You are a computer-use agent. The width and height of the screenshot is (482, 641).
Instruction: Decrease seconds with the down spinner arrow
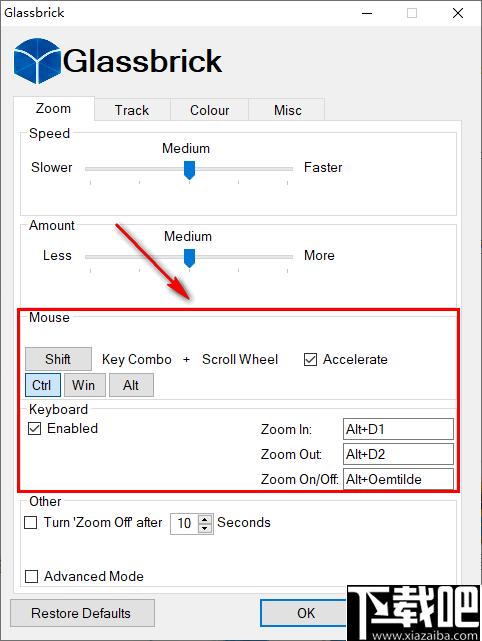(205, 529)
